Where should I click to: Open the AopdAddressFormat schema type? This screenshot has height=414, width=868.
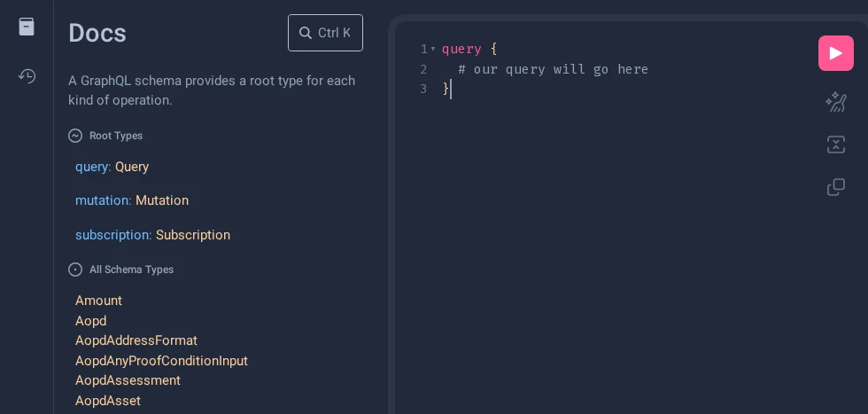pyautogui.click(x=136, y=340)
